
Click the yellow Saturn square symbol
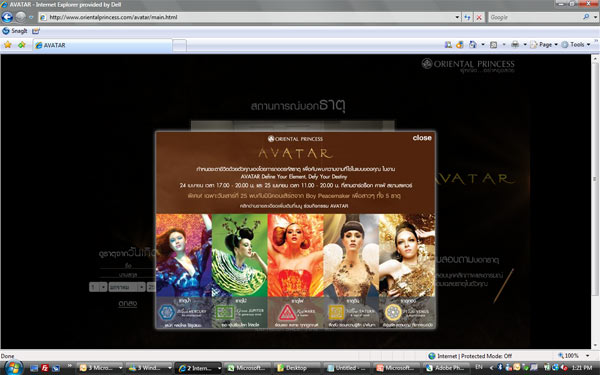[336, 313]
